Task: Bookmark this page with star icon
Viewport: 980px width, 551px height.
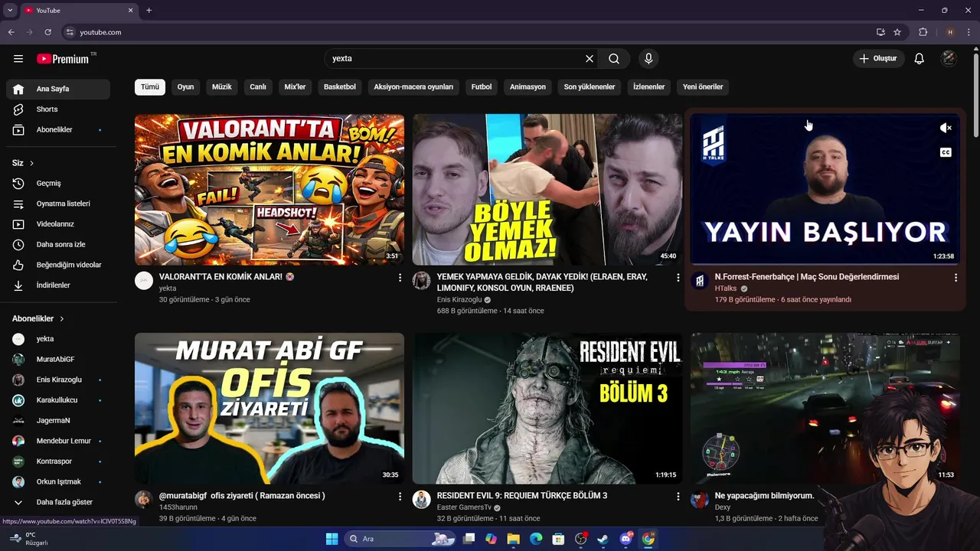Action: pyautogui.click(x=897, y=32)
